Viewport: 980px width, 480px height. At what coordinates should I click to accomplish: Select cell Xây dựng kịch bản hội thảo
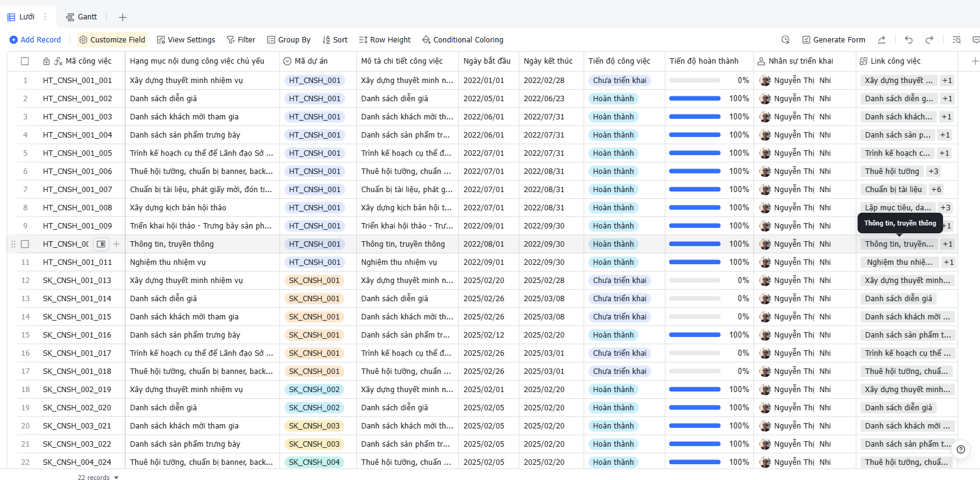pyautogui.click(x=202, y=207)
